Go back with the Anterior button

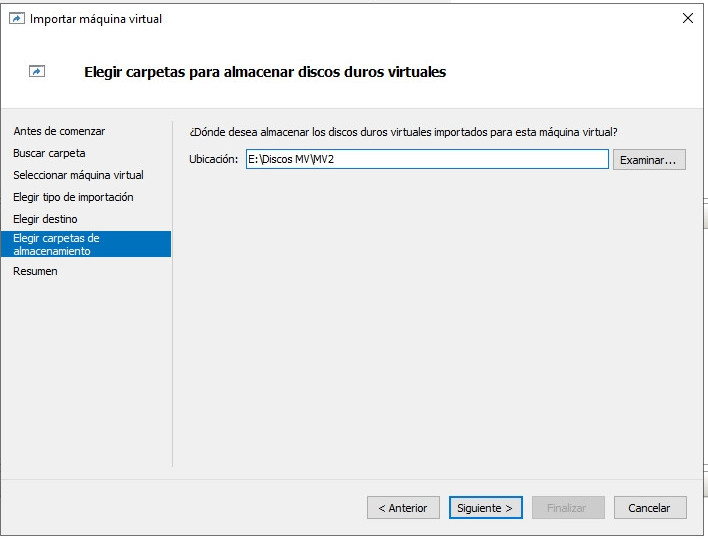tap(402, 508)
